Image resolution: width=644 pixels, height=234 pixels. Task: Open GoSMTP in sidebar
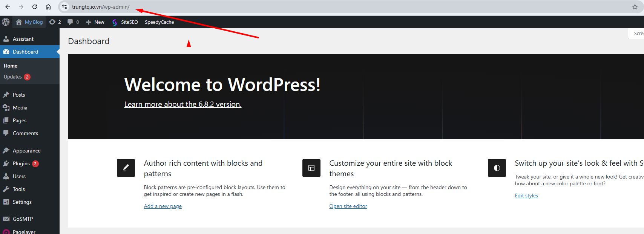pyautogui.click(x=30, y=219)
